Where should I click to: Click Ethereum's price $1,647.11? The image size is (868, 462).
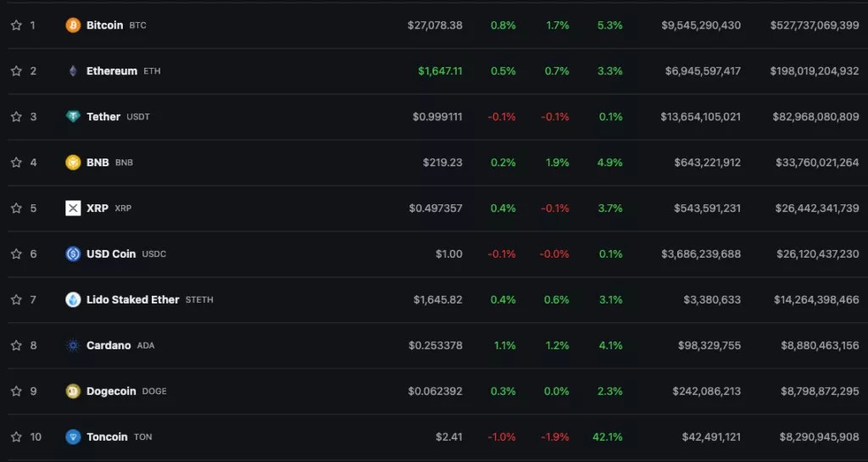pos(440,71)
